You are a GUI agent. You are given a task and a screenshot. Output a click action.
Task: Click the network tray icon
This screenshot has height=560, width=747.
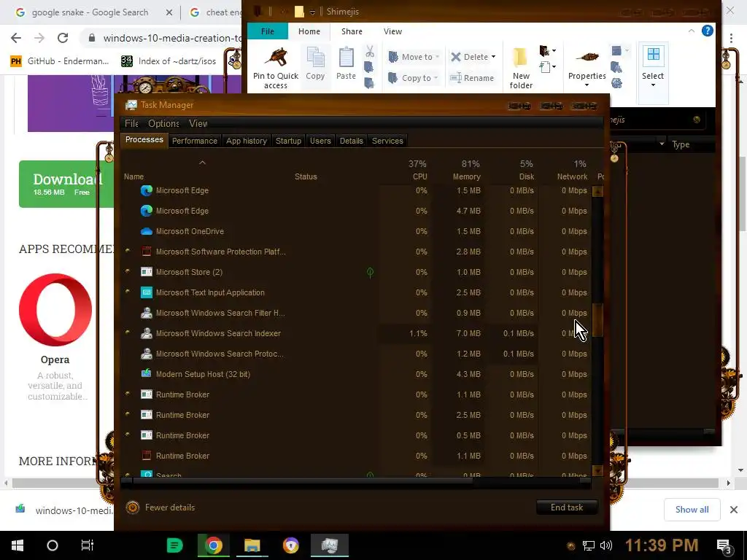589,545
